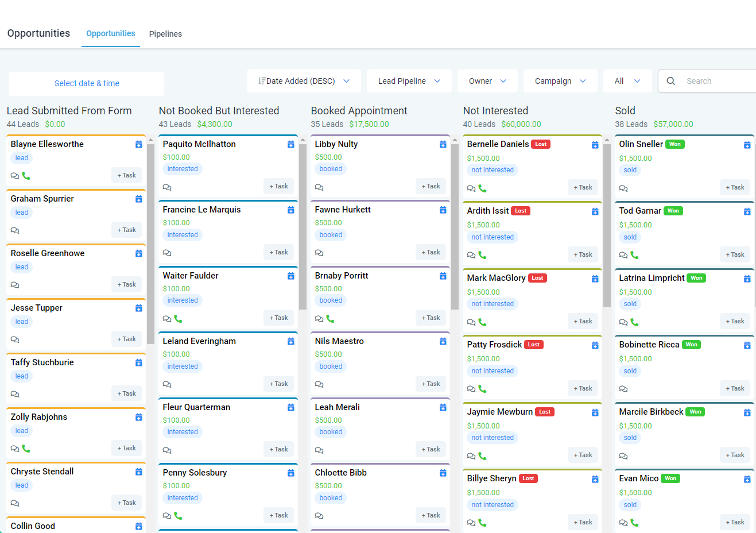
Task: Open the Lead Pipeline dropdown
Action: click(409, 81)
